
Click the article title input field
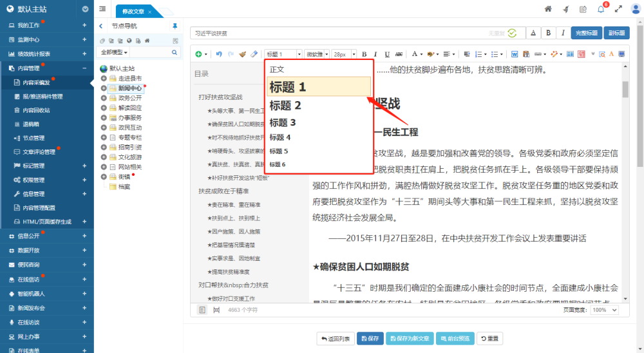[x=348, y=33]
